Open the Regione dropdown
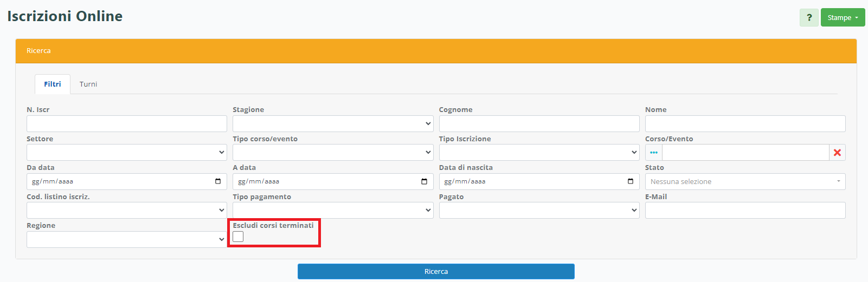This screenshot has height=282, width=868. pos(126,239)
